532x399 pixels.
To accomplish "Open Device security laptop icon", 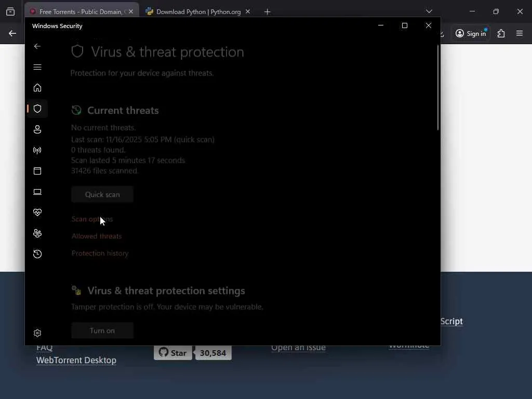I will click(x=37, y=192).
